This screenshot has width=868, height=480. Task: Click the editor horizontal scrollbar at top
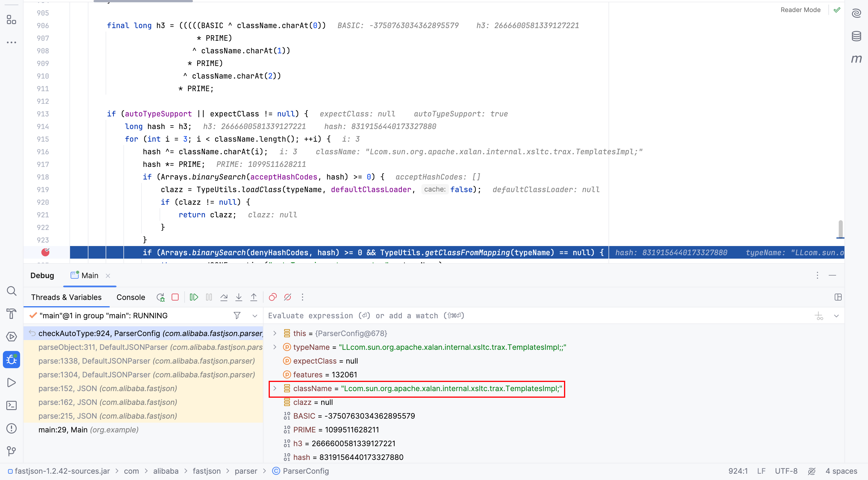(143, 1)
